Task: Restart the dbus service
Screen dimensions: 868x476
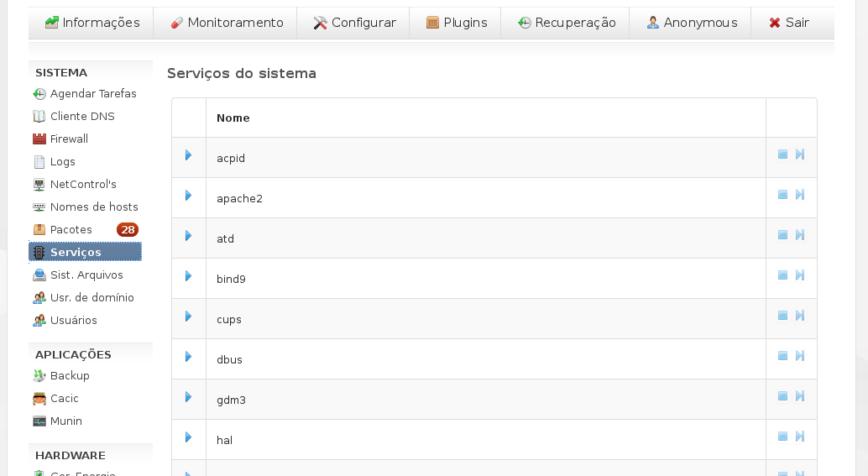Action: click(800, 356)
